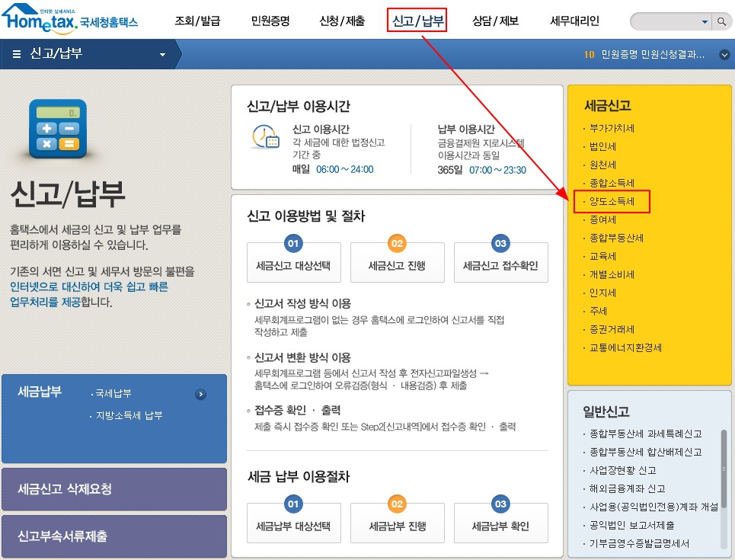Open the 신청/제출 menu
This screenshot has width=735, height=560.
(x=342, y=21)
